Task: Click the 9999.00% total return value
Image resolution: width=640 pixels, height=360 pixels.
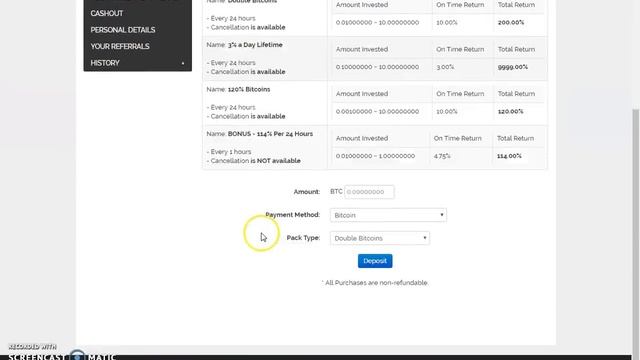Action: 513,67
